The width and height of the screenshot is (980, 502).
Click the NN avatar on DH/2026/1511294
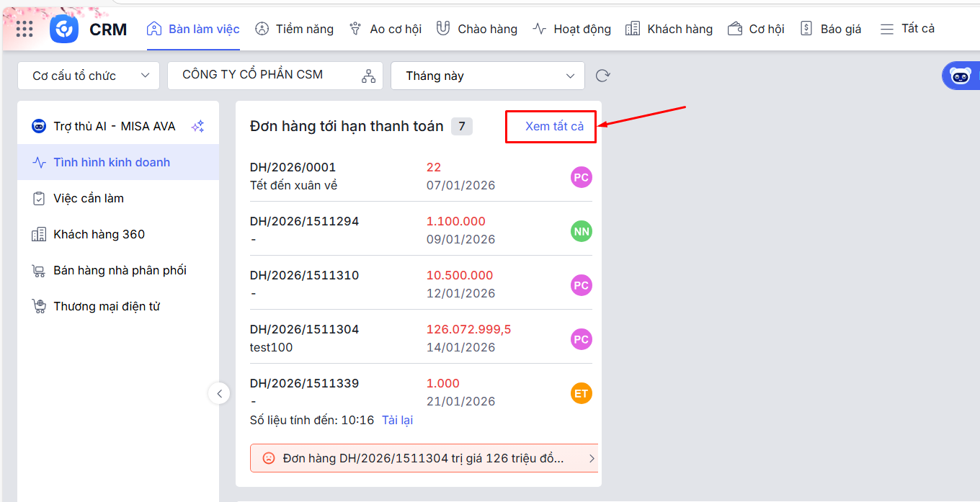(x=581, y=231)
